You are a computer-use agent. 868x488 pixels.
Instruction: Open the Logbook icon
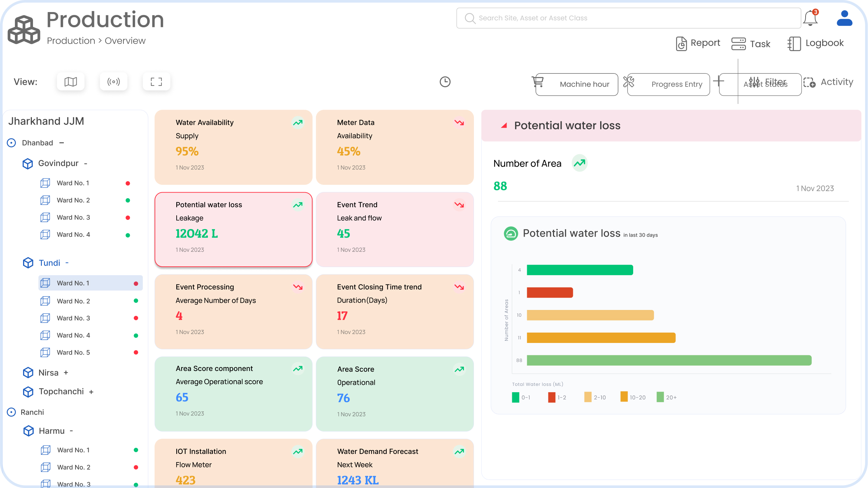click(794, 44)
